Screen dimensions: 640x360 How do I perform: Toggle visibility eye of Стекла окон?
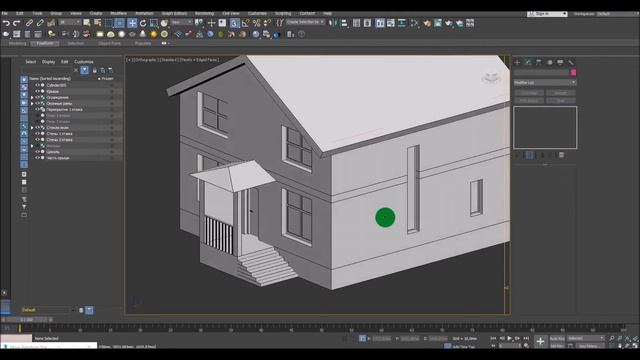[x=37, y=128]
